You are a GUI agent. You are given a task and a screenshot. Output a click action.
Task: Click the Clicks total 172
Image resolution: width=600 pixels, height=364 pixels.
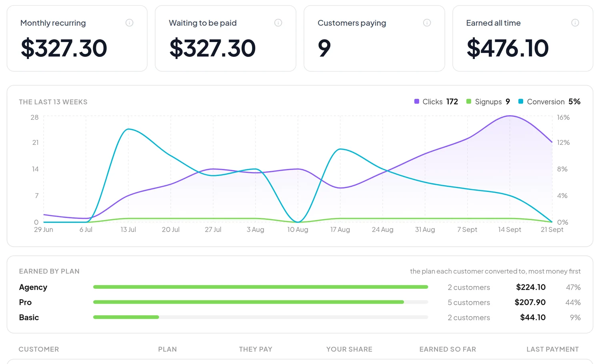452,102
